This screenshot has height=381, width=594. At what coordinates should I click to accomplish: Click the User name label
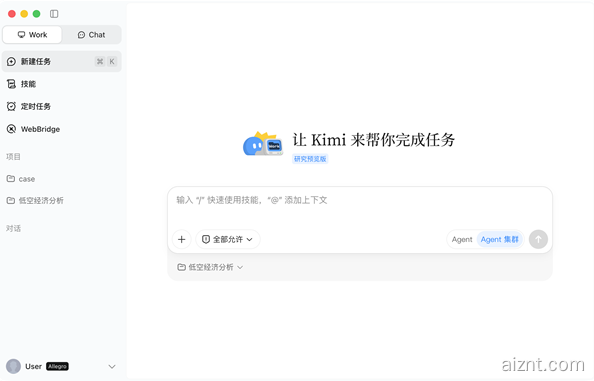[x=33, y=366]
